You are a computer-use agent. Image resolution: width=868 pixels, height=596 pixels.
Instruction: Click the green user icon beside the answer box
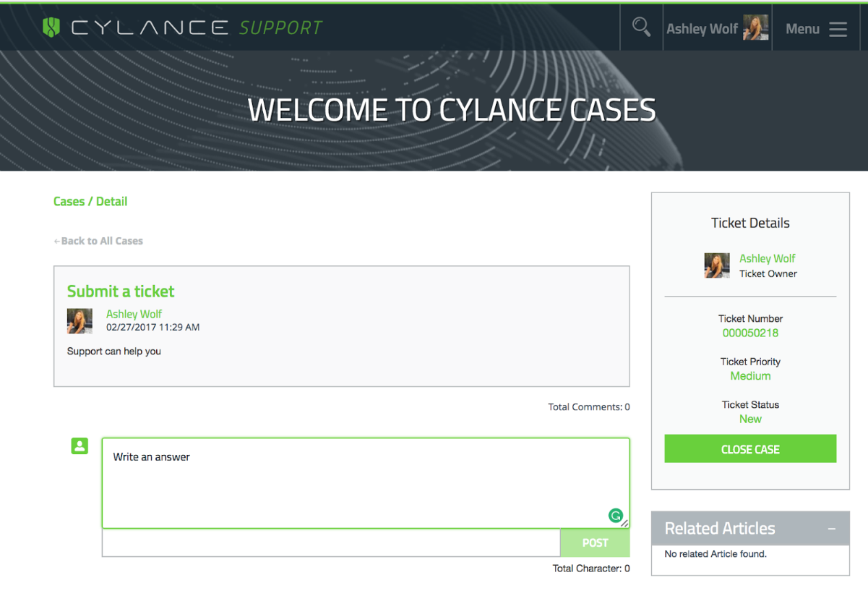pyautogui.click(x=80, y=446)
